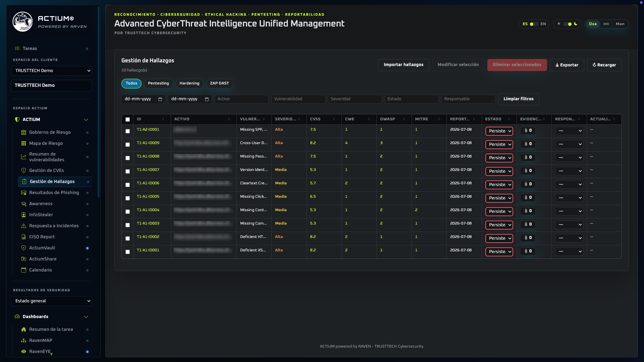644x362 pixels.
Task: Open finding link T1-A1-ID002
Action: pyautogui.click(x=148, y=237)
